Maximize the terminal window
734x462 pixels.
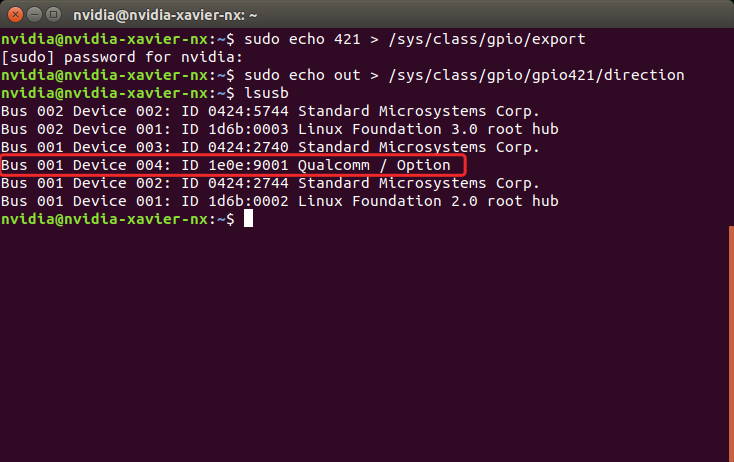(x=53, y=15)
